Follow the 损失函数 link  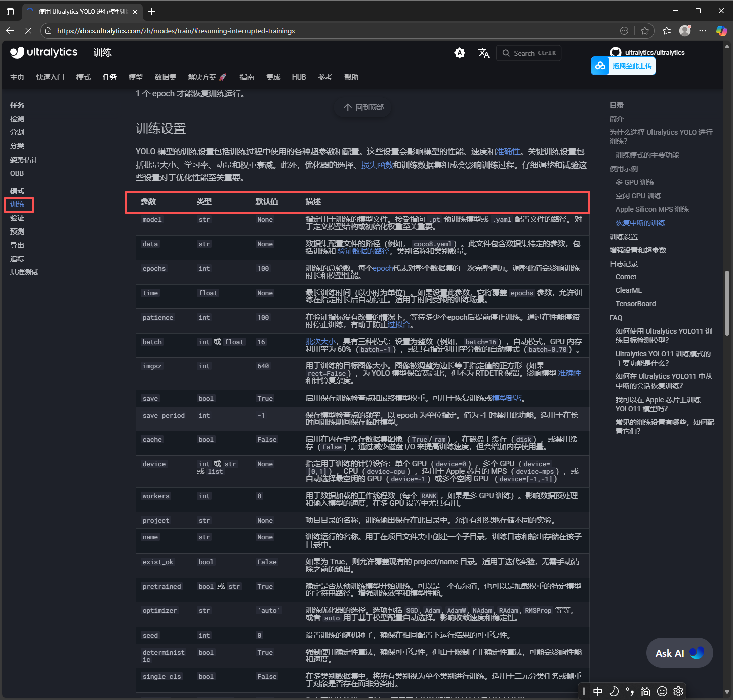[377, 165]
